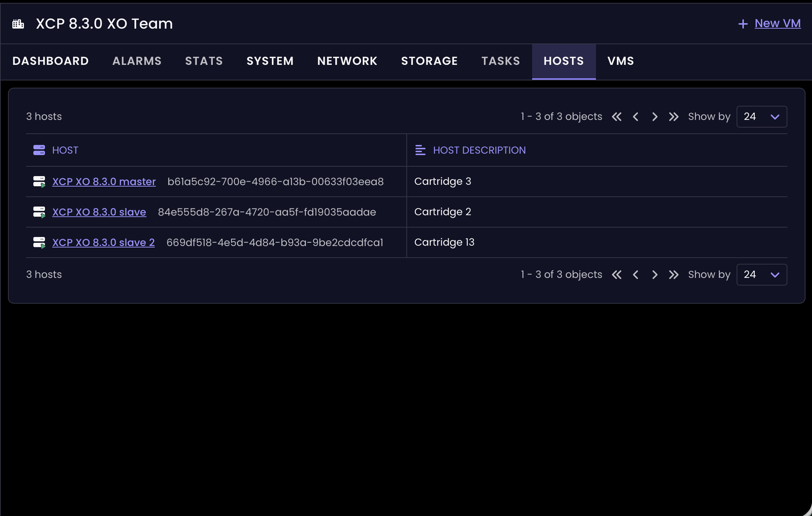812x516 pixels.
Task: Click the HOST column header
Action: [x=65, y=150]
